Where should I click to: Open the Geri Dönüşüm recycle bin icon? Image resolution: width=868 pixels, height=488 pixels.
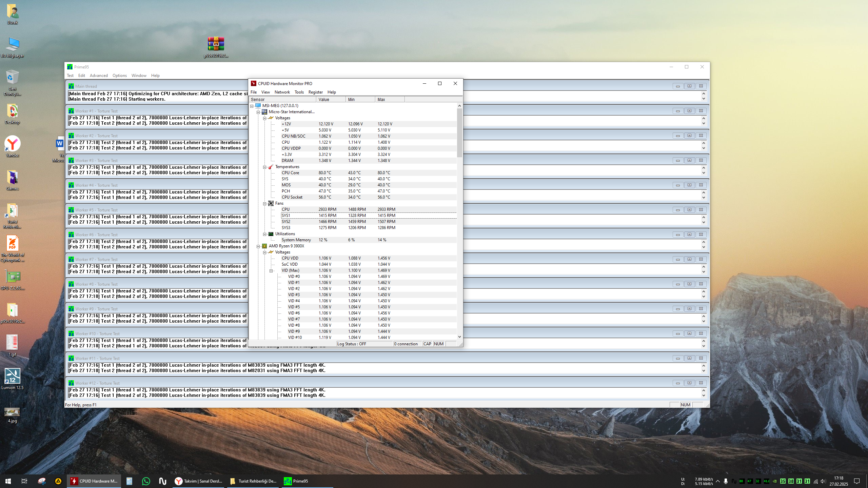[13, 82]
